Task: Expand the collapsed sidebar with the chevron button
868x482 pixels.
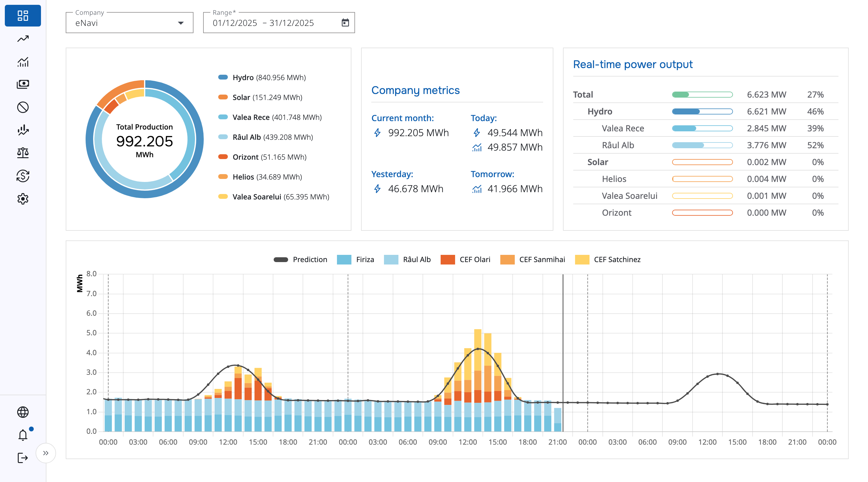Action: click(46, 453)
